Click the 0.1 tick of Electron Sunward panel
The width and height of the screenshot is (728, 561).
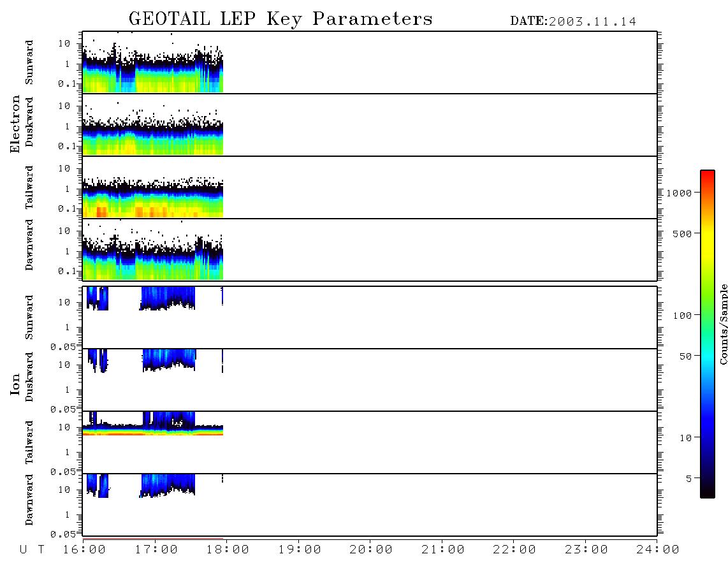(x=67, y=84)
